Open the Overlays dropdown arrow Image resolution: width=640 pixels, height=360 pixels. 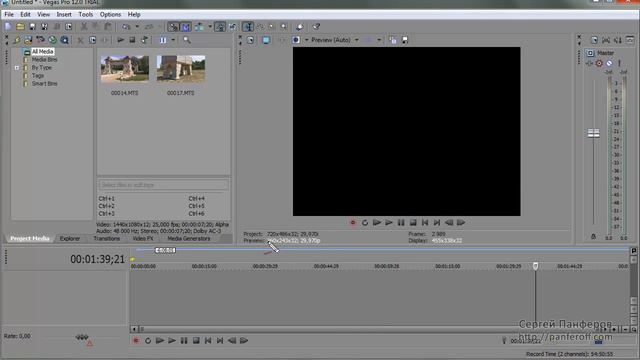(379, 40)
